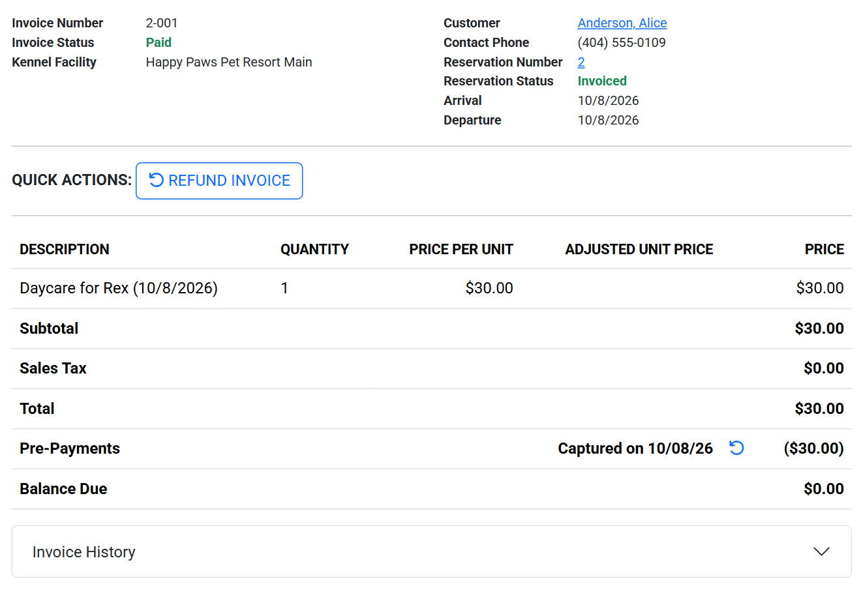Click the Captured on 10/08/26 text
This screenshot has height=616, width=863.
tap(635, 448)
